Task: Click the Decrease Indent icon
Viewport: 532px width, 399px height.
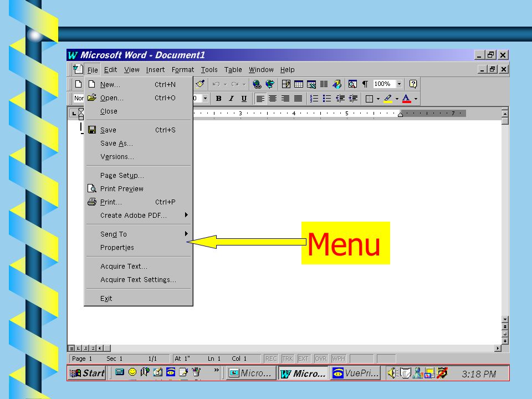Action: click(340, 99)
